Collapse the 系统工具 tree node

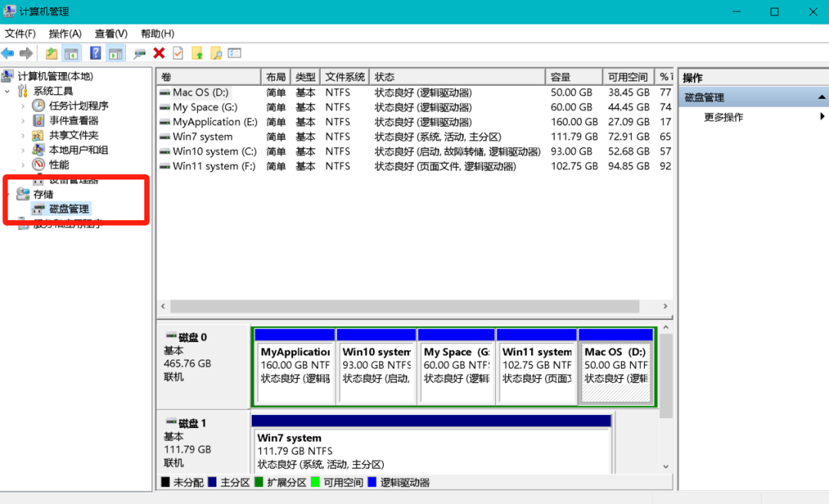[x=8, y=91]
